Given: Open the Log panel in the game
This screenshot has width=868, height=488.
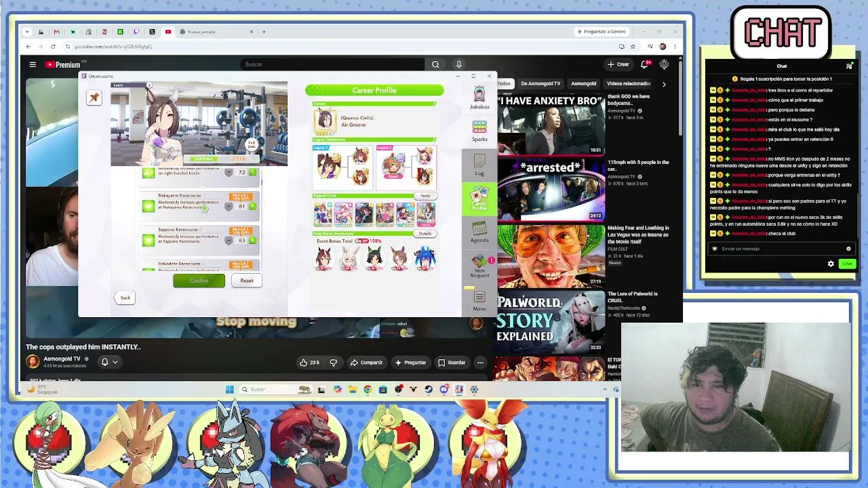Looking at the screenshot, I should (479, 165).
